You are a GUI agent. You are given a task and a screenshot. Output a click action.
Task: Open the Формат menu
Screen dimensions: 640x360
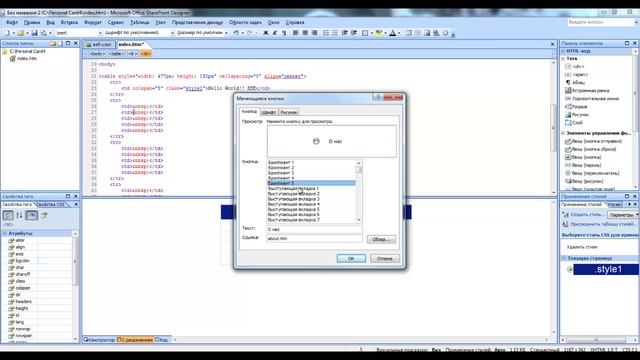[x=93, y=22]
